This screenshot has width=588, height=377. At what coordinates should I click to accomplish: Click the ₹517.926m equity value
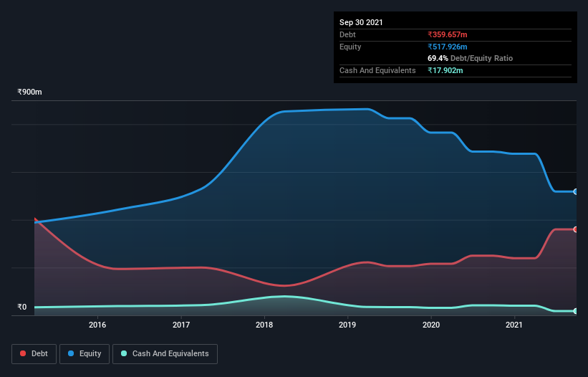(448, 47)
